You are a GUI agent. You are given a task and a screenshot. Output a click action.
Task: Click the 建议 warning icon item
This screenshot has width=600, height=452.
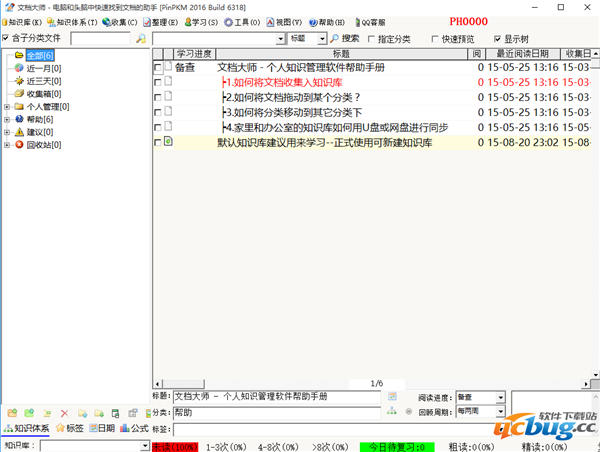19,132
